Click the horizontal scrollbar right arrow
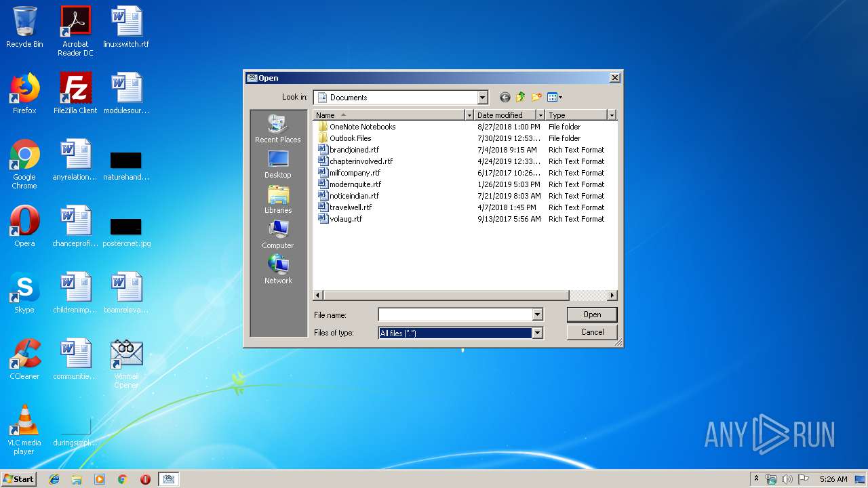 (612, 296)
